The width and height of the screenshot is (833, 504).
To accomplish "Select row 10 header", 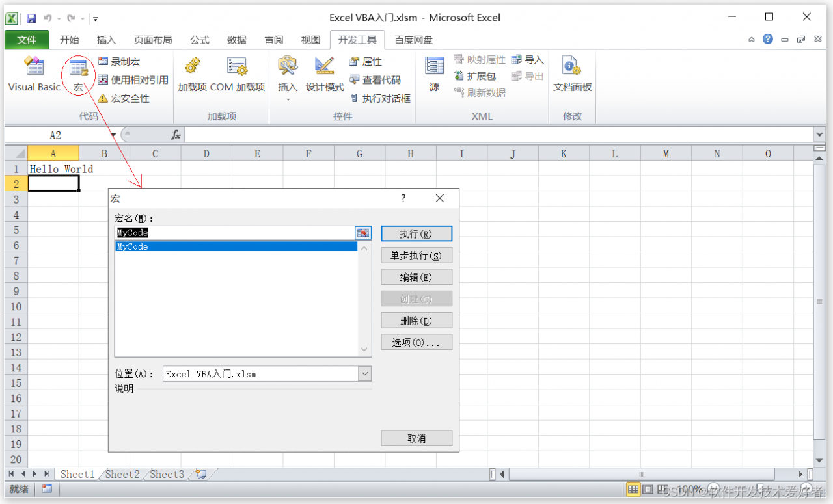I will coord(16,306).
